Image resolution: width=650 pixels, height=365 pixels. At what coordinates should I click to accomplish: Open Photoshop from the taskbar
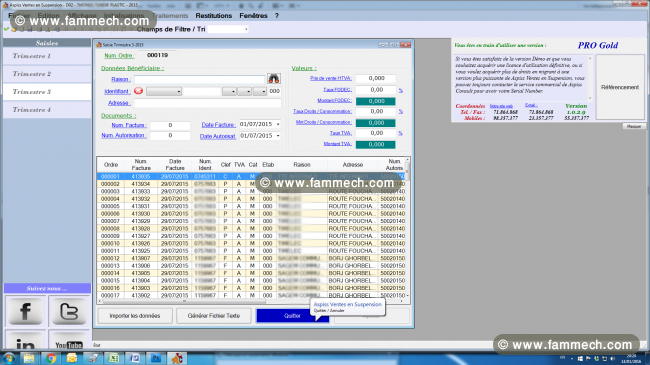coord(156,358)
